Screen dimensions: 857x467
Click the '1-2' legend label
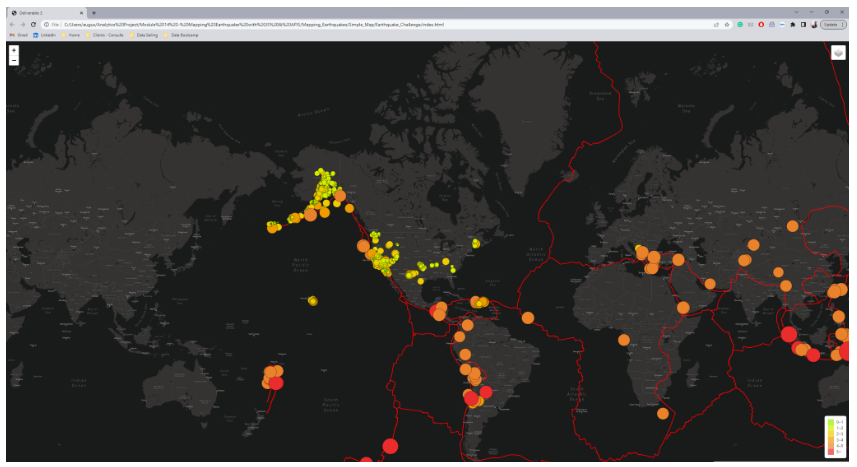coord(840,428)
